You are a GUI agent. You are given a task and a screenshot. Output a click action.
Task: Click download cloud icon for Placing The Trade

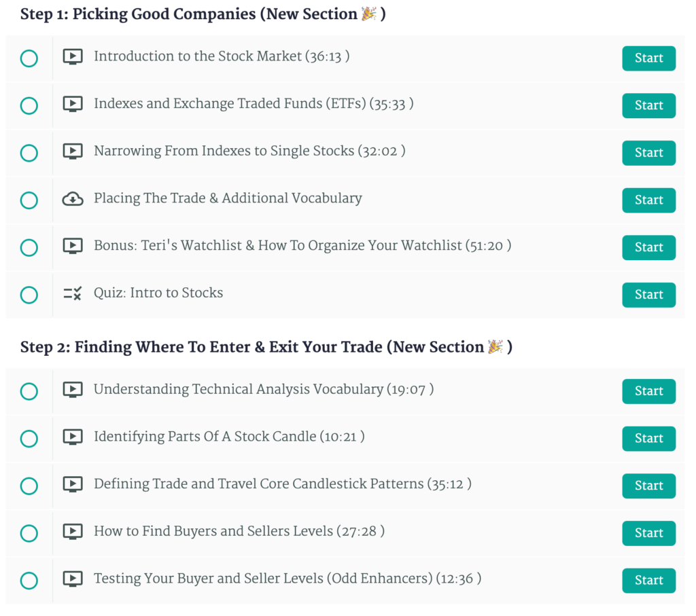click(73, 199)
